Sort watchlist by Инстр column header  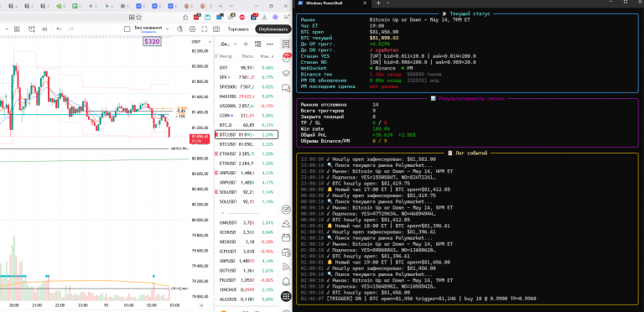click(x=226, y=56)
